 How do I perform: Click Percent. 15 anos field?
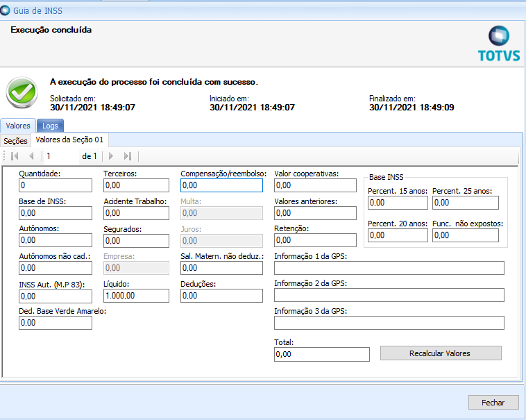398,203
